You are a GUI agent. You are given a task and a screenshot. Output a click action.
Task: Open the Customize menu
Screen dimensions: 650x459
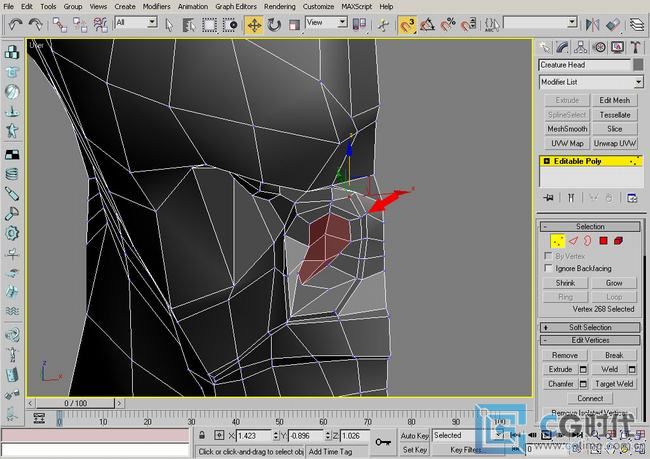click(x=318, y=7)
